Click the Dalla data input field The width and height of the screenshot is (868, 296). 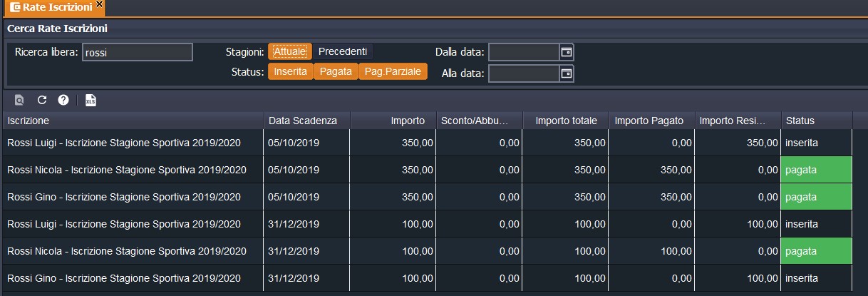coord(524,52)
